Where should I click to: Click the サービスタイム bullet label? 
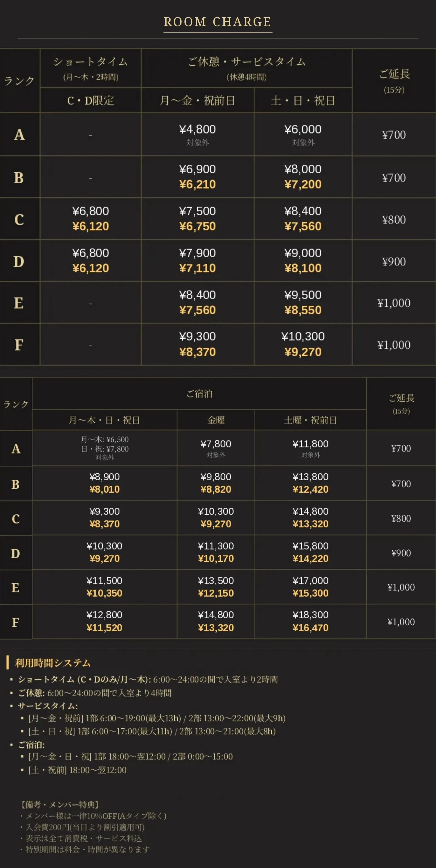pyautogui.click(x=48, y=706)
